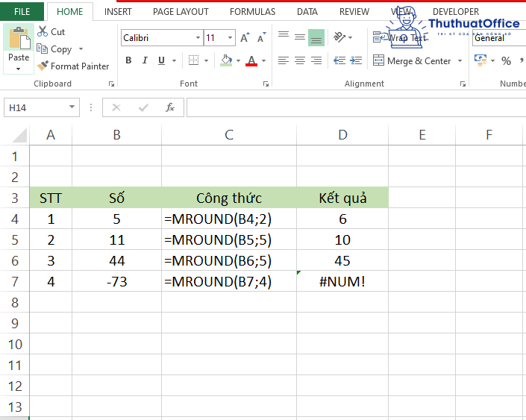Switch to the FORMULAS tab
Image resolution: width=526 pixels, height=420 pixels.
tap(252, 12)
